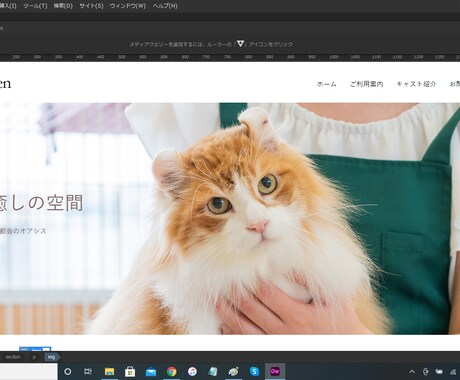Select the section tag in tag selector
The height and width of the screenshot is (380, 460).
(x=13, y=357)
